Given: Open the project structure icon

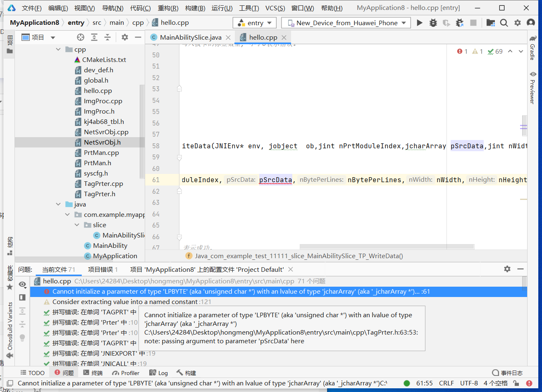Looking at the screenshot, I should click(x=491, y=23).
